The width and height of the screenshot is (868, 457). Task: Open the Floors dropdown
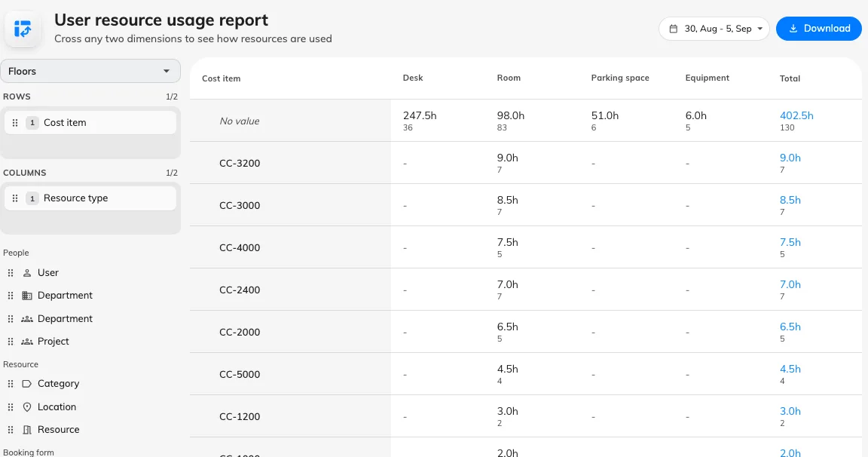pos(90,71)
